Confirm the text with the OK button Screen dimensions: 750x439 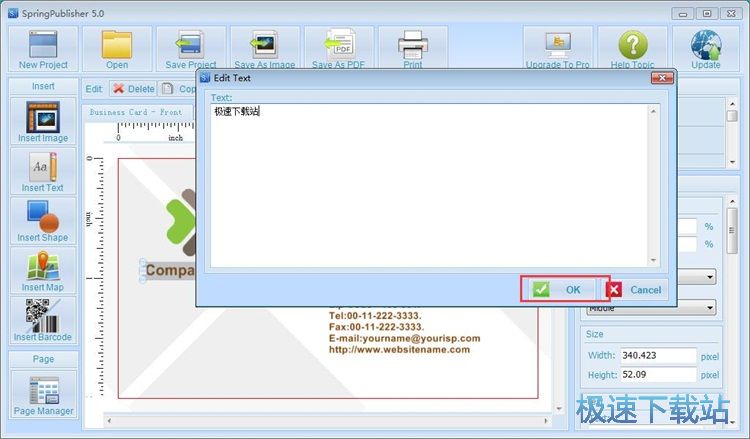[564, 289]
